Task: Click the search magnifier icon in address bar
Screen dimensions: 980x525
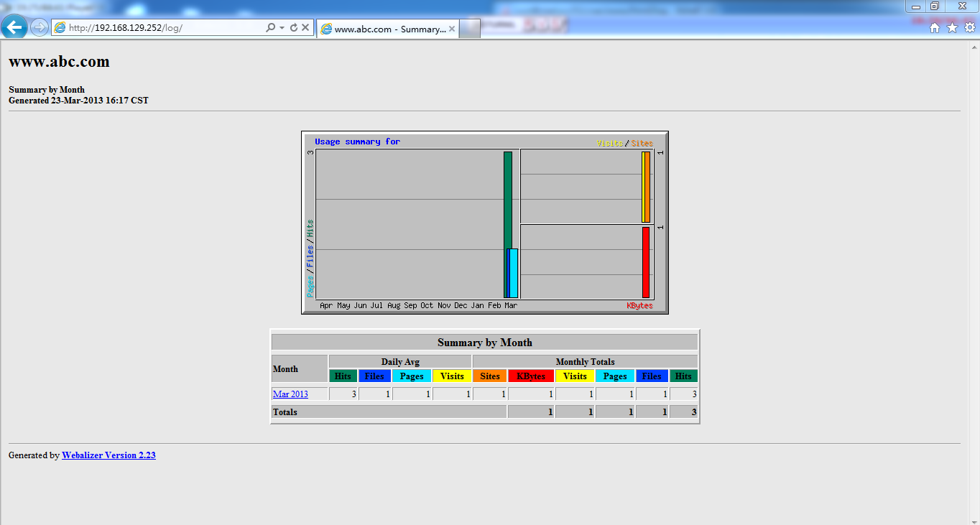Action: click(x=270, y=28)
